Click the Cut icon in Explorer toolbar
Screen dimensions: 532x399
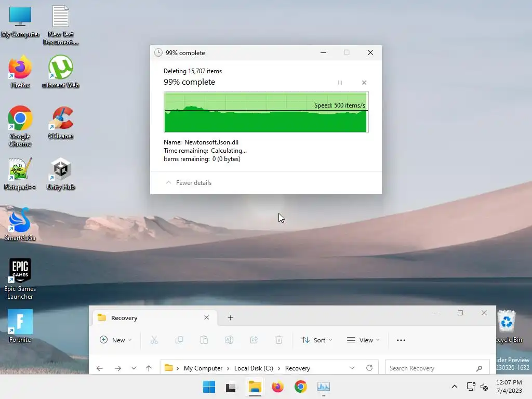click(x=154, y=340)
